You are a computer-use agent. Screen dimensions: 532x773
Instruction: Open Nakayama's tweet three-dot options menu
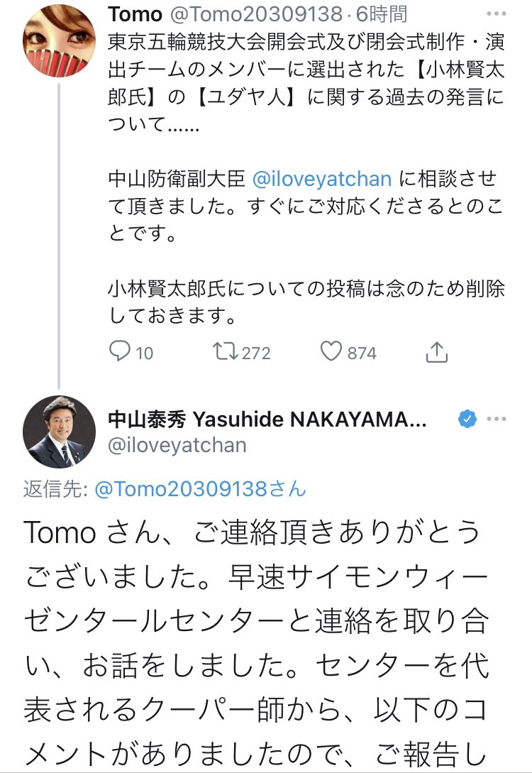(x=496, y=419)
